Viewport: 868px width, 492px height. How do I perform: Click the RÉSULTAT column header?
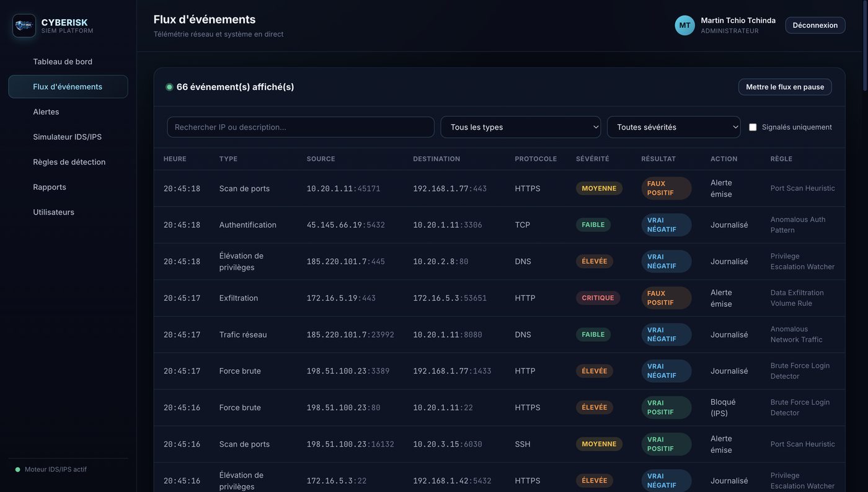(x=658, y=159)
